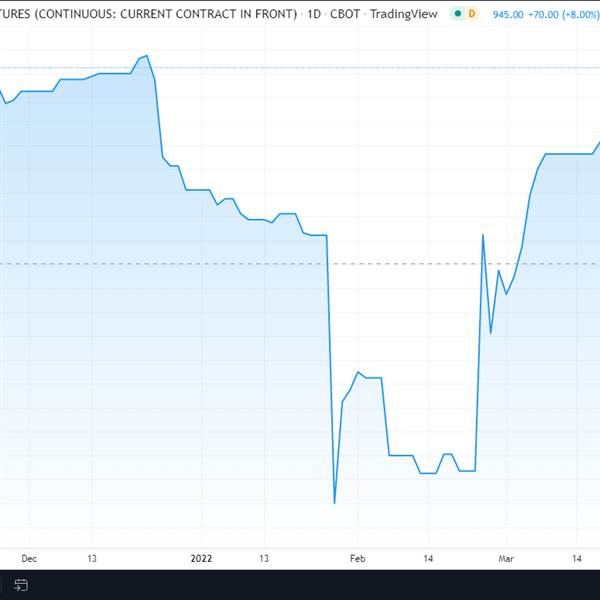Screen dimensions: 600x600
Task: Click the sharp price spike in late February
Action: click(483, 235)
